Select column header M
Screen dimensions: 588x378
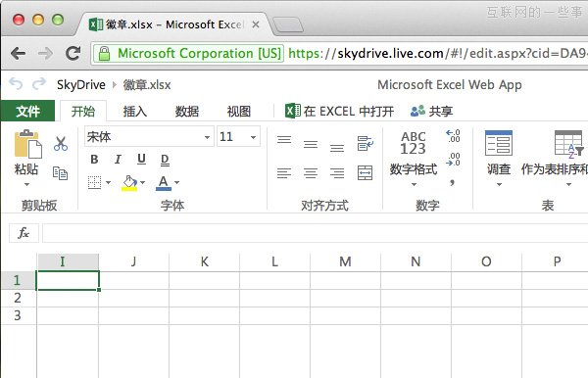(345, 261)
